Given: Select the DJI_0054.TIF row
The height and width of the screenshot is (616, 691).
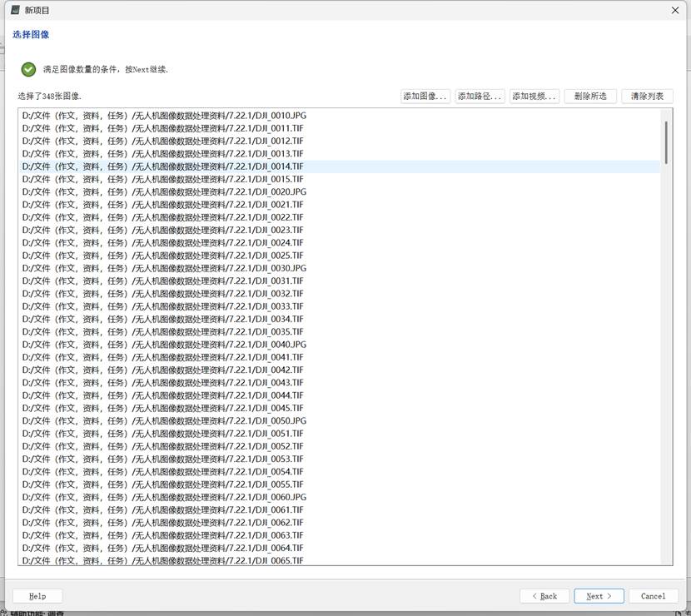Looking at the screenshot, I should click(x=341, y=472).
